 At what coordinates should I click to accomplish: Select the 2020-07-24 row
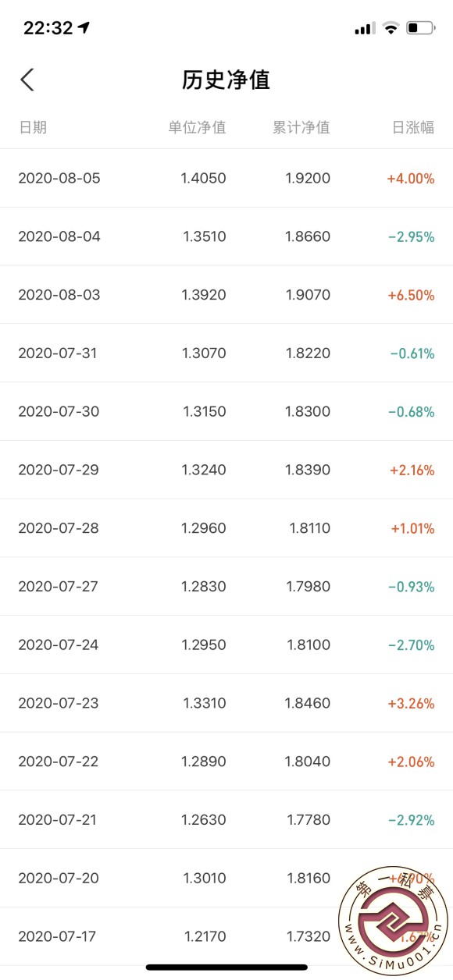click(226, 644)
